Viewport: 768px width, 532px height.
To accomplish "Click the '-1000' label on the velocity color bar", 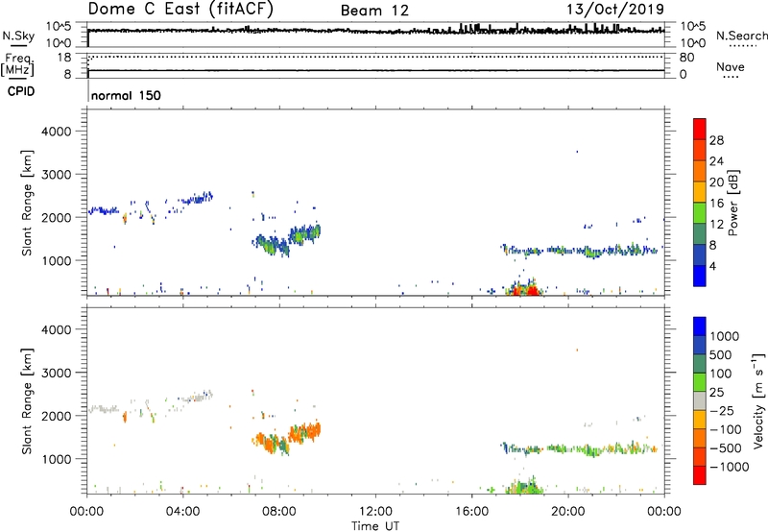I will (x=730, y=467).
